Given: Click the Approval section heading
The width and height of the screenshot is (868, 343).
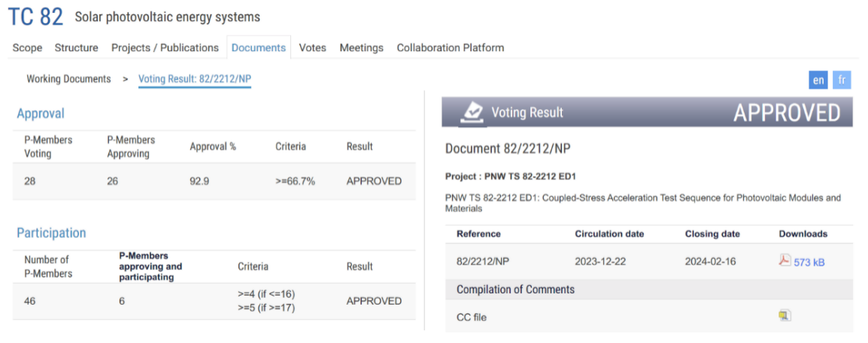Looking at the screenshot, I should pos(41,114).
